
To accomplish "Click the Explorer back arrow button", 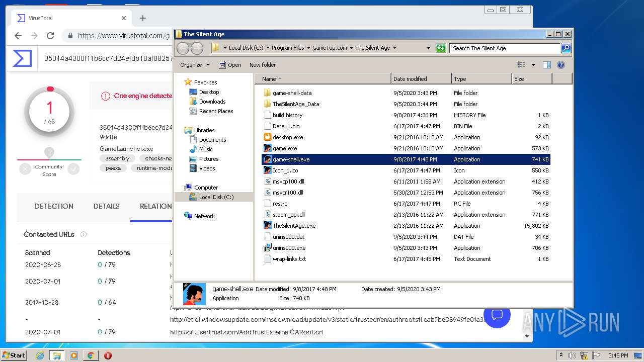I will pyautogui.click(x=183, y=48).
